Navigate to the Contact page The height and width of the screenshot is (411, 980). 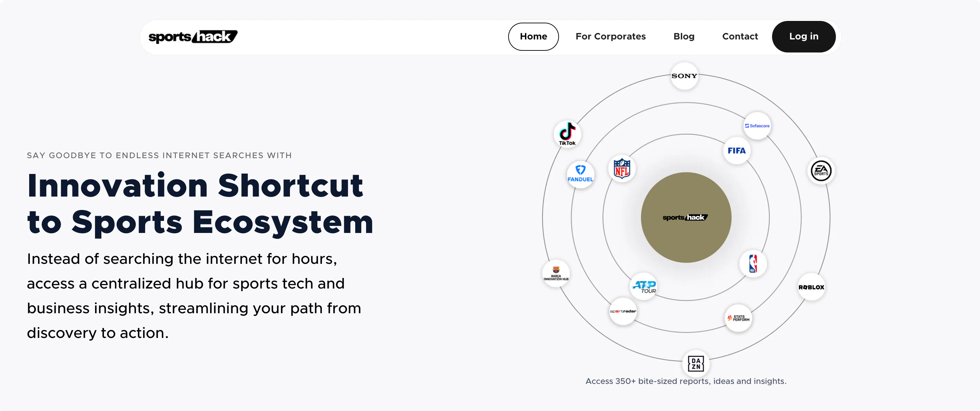(740, 36)
